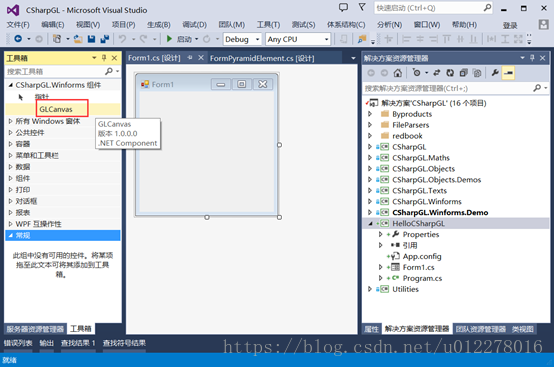Click the Home icon in Solution Explorer
This screenshot has width=554, height=367.
pyautogui.click(x=397, y=73)
